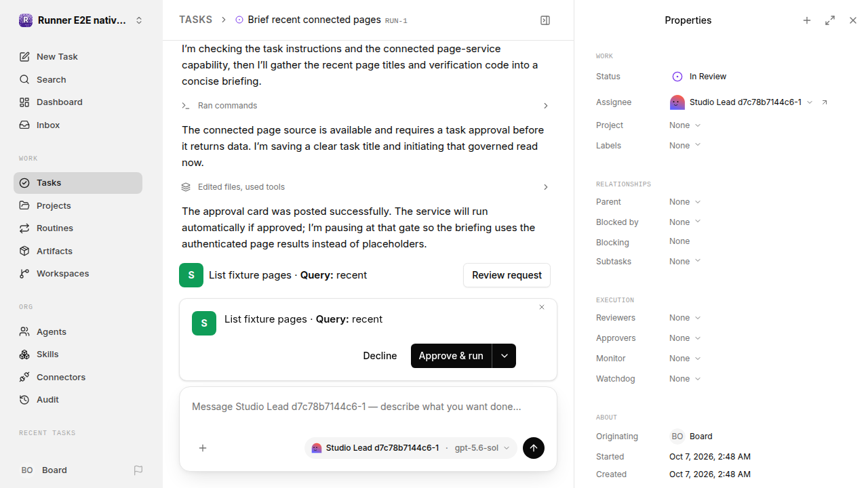
Task: Click the Projects folder icon
Action: pyautogui.click(x=24, y=205)
